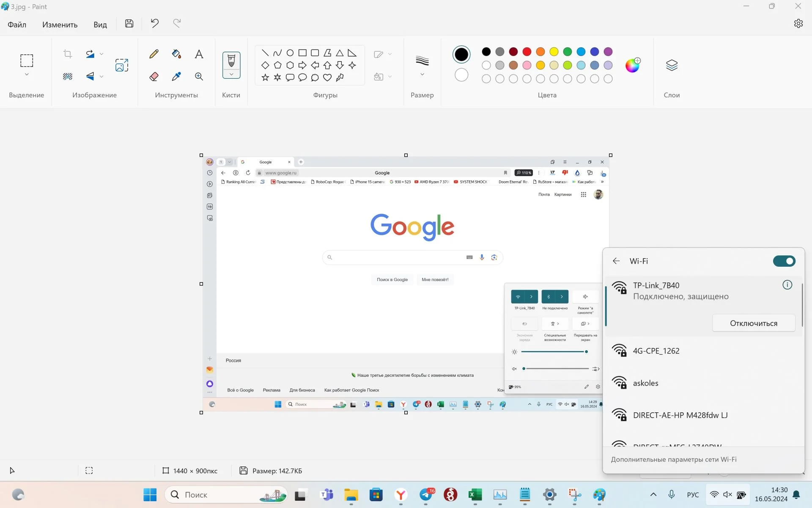Image resolution: width=812 pixels, height=508 pixels.
Task: Click the Remove background icon
Action: point(68,76)
